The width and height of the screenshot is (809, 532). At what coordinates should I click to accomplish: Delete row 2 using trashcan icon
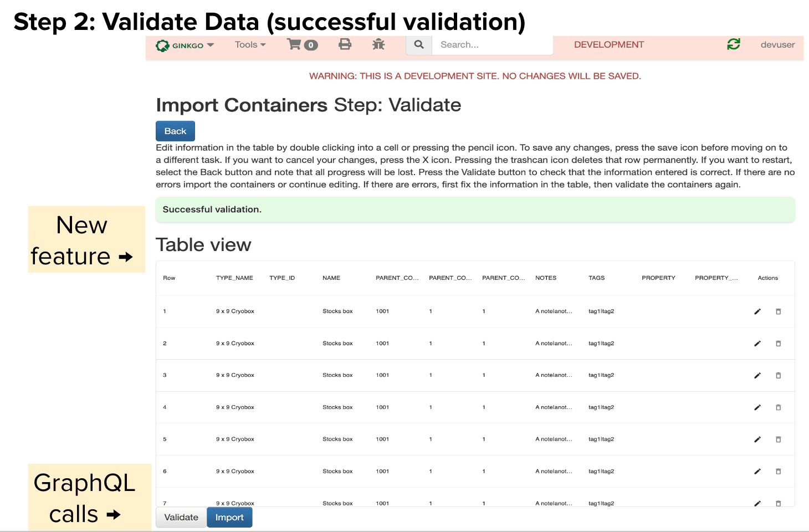tap(778, 344)
